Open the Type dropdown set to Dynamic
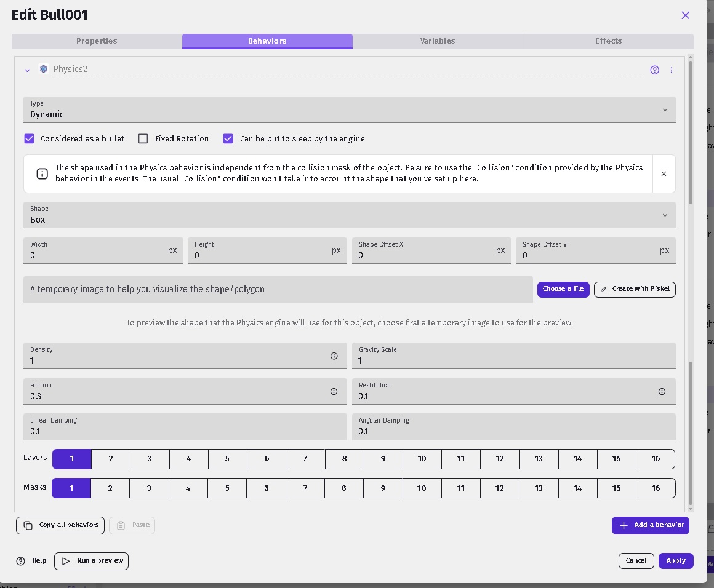The image size is (714, 588). 349,109
